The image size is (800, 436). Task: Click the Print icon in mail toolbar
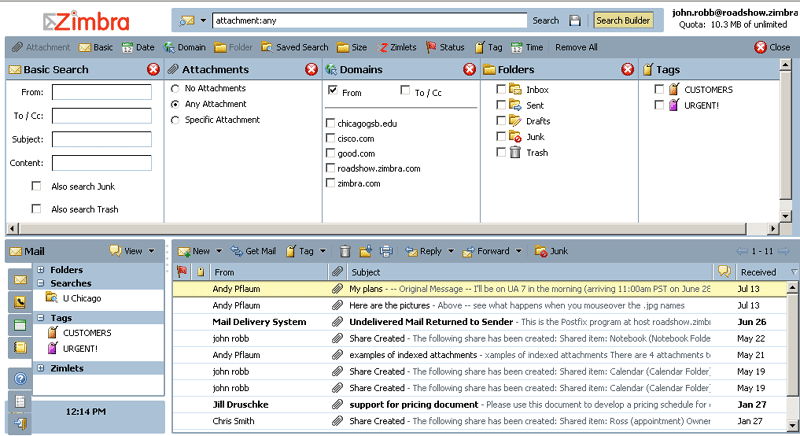(386, 251)
